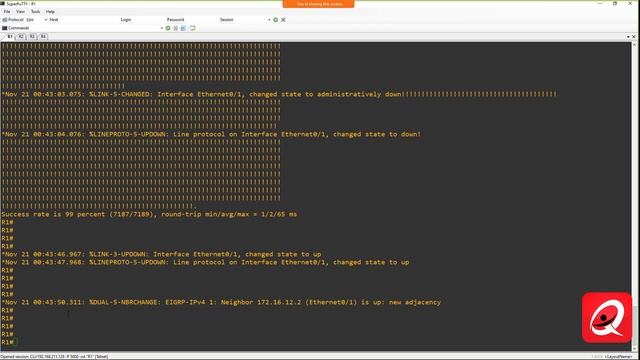
Task: Click the monitor icon in Commands toolbar
Action: tap(193, 28)
